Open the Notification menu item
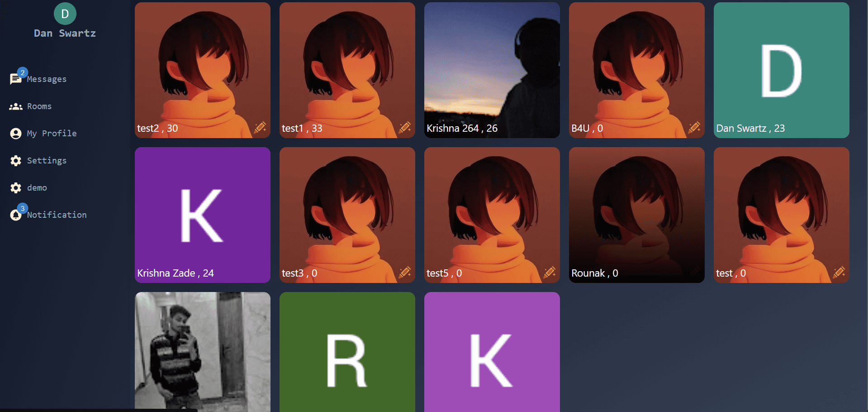 point(57,215)
